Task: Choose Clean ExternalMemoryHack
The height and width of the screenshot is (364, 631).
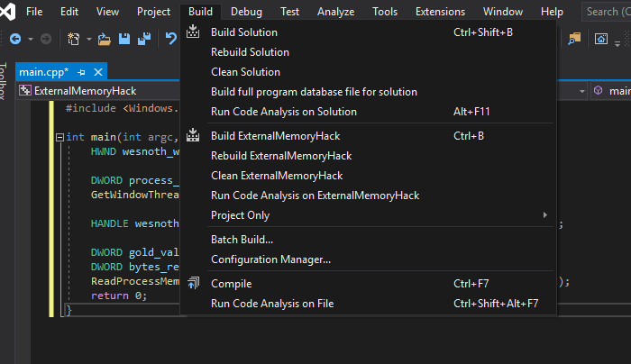Action: pos(368,176)
